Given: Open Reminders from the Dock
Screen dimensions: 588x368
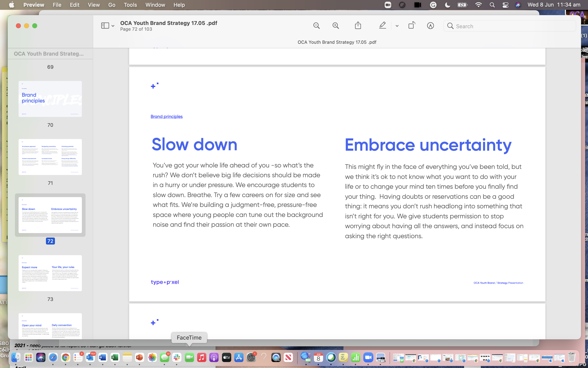Looking at the screenshot, I should click(x=78, y=357).
